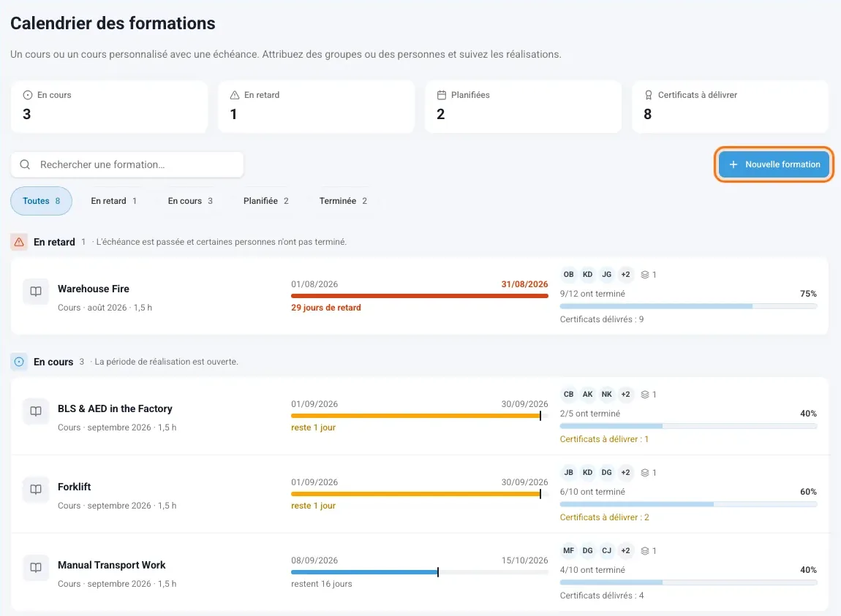This screenshot has height=616, width=841.
Task: Click the layers icon in Manual Transport Work row
Action: 645,551
